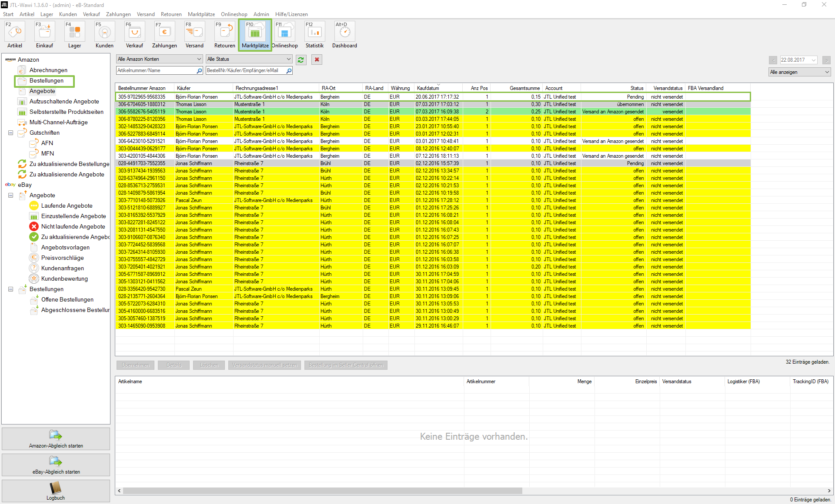The height and width of the screenshot is (504, 835).
Task: Open the Artikel F2 toolbar icon
Action: click(x=15, y=35)
